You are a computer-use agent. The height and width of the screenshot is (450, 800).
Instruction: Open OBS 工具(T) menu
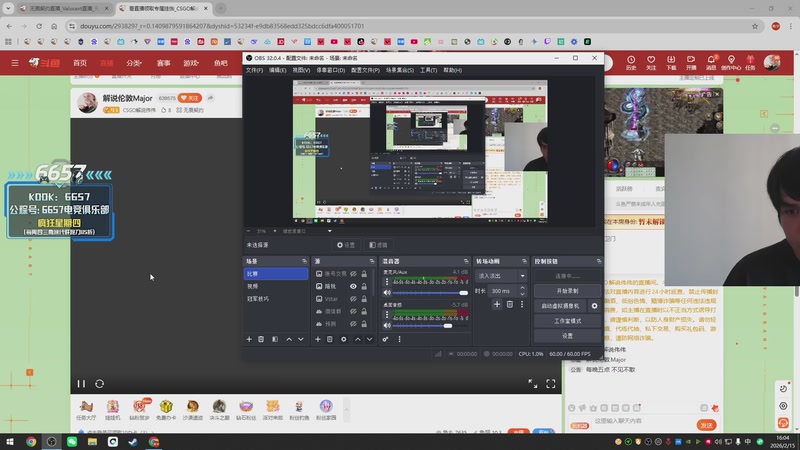point(429,70)
